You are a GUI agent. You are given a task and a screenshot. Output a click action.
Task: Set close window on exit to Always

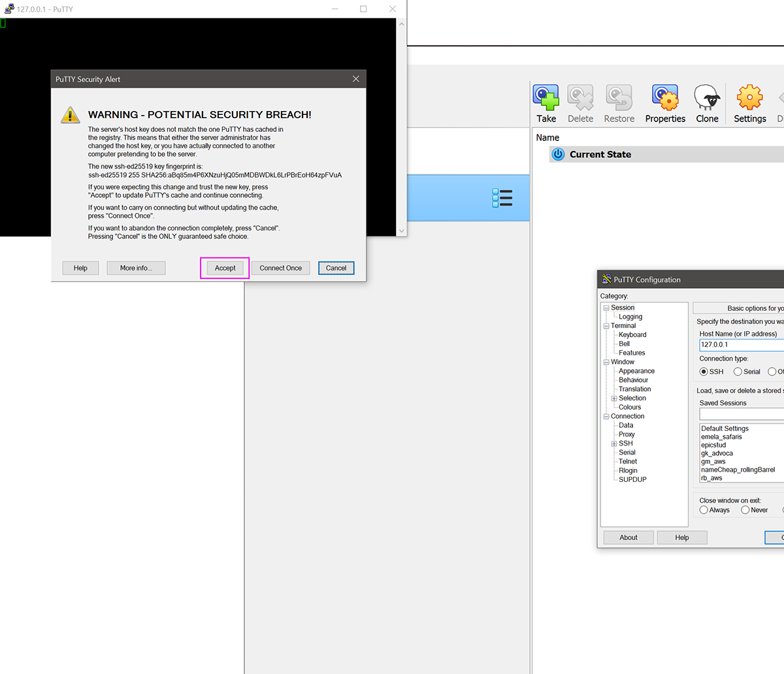point(704,510)
